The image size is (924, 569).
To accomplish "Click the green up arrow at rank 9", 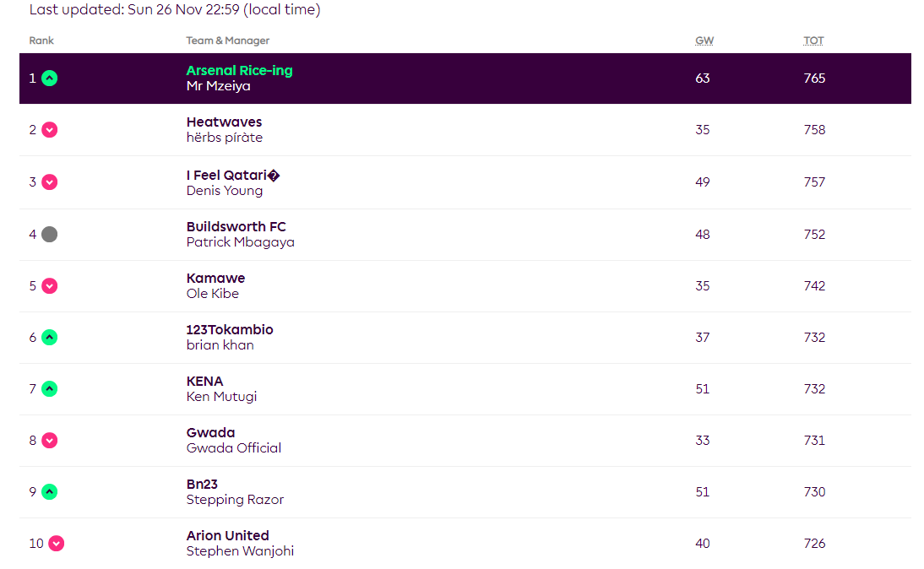I will tap(50, 492).
